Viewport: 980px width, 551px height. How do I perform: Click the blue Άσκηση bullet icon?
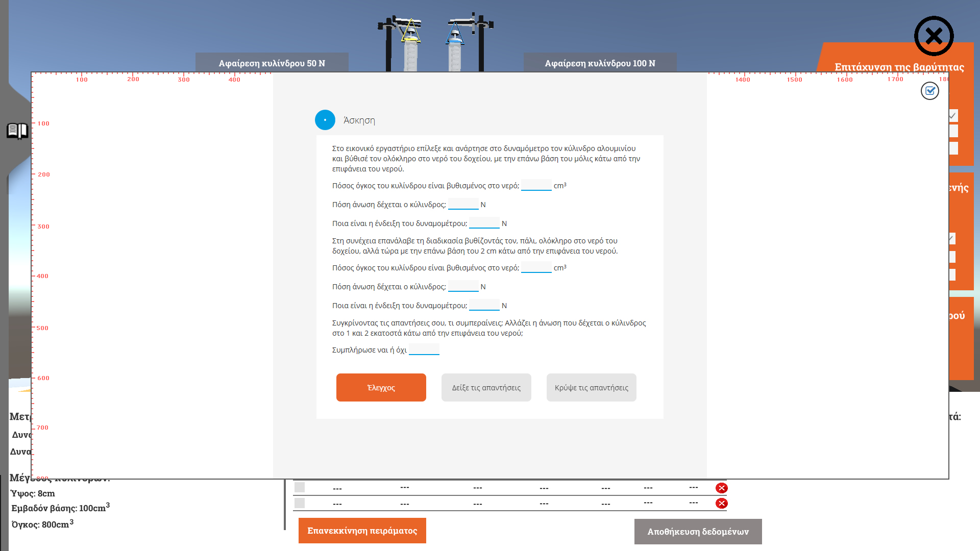click(325, 120)
